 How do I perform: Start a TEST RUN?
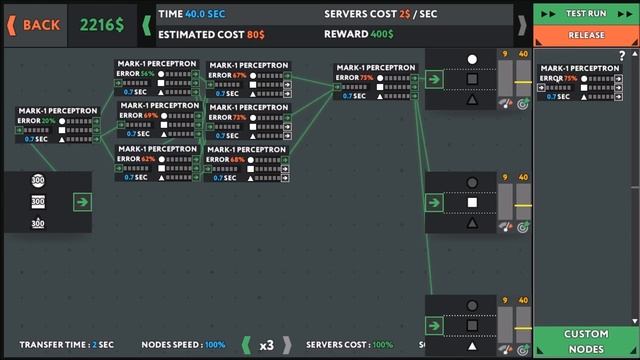(586, 14)
